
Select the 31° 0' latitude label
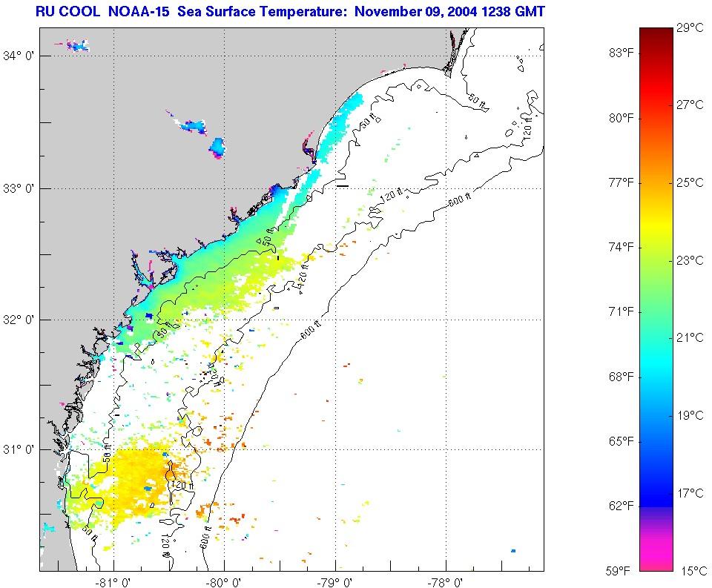point(19,449)
